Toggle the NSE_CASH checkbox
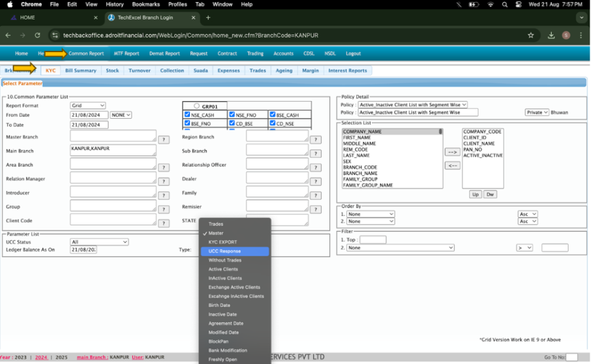Image resolution: width=591 pixels, height=364 pixels. point(187,115)
